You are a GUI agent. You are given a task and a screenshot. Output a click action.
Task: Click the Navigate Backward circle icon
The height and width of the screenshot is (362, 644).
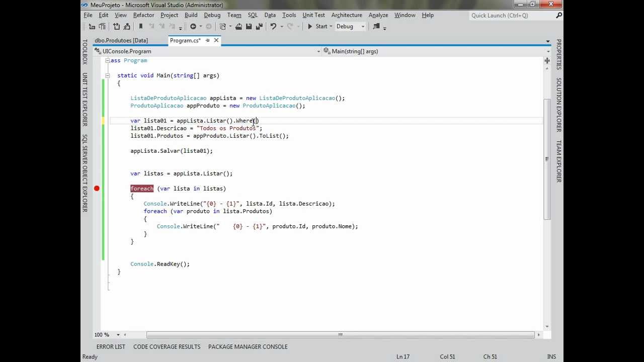point(193,26)
